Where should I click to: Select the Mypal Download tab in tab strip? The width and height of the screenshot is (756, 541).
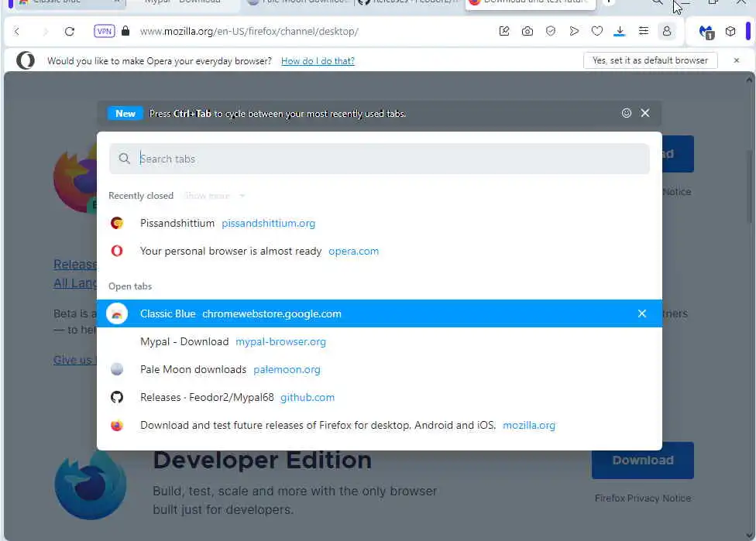coord(182,3)
